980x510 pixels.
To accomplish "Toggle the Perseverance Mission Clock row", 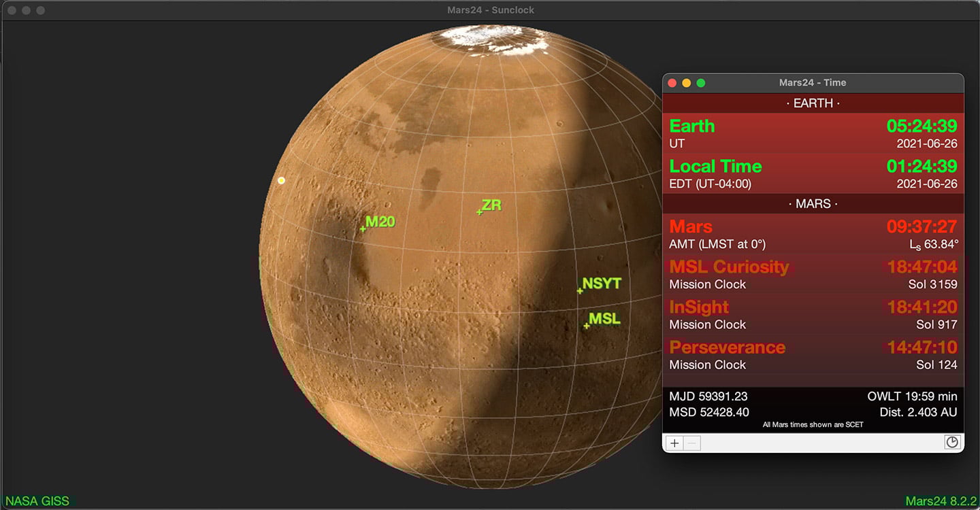I will (x=813, y=355).
